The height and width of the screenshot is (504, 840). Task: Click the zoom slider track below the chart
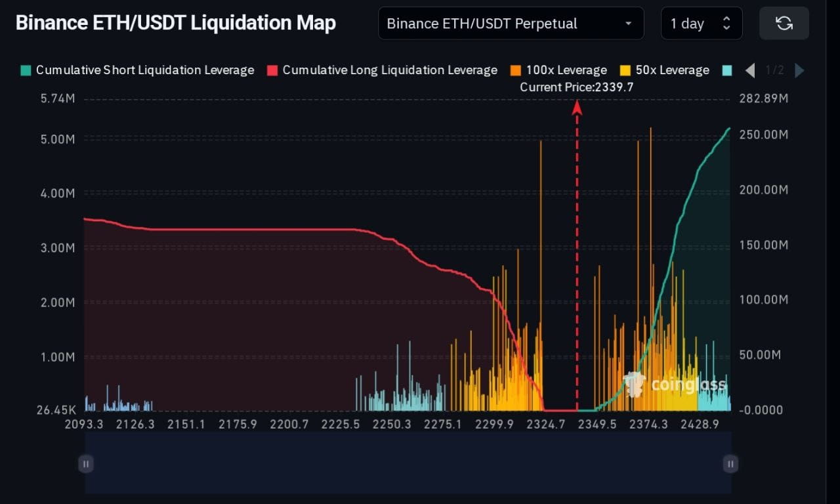point(407,463)
